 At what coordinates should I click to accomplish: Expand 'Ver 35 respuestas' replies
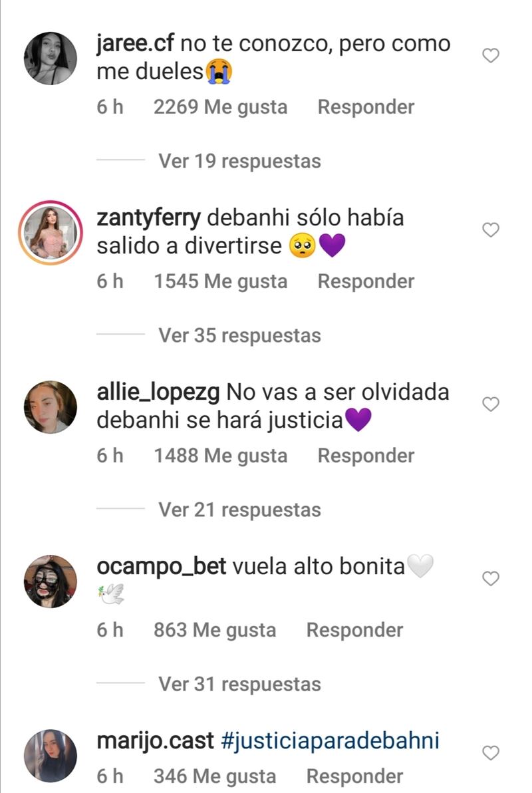point(239,335)
